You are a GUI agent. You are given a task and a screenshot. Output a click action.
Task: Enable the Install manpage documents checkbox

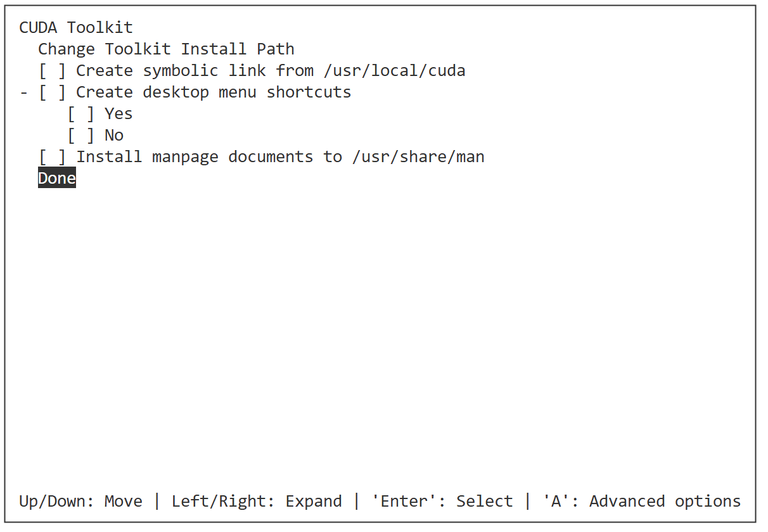click(53, 157)
